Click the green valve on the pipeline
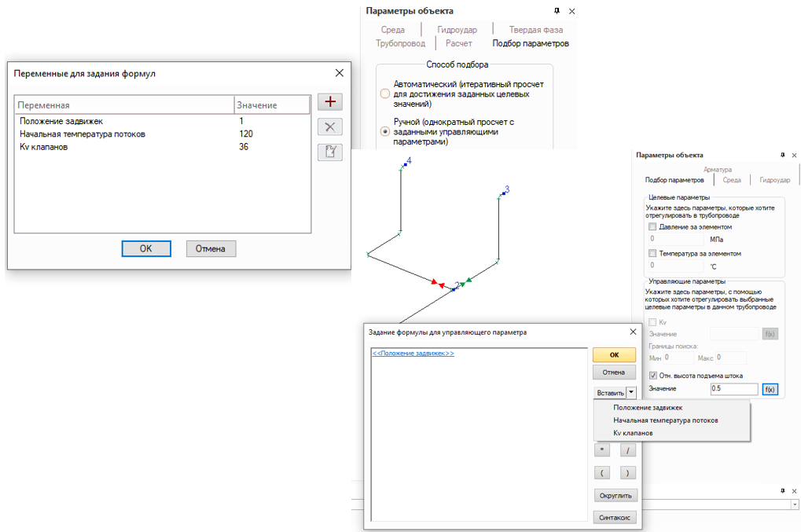The width and height of the screenshot is (801, 532). pyautogui.click(x=466, y=280)
